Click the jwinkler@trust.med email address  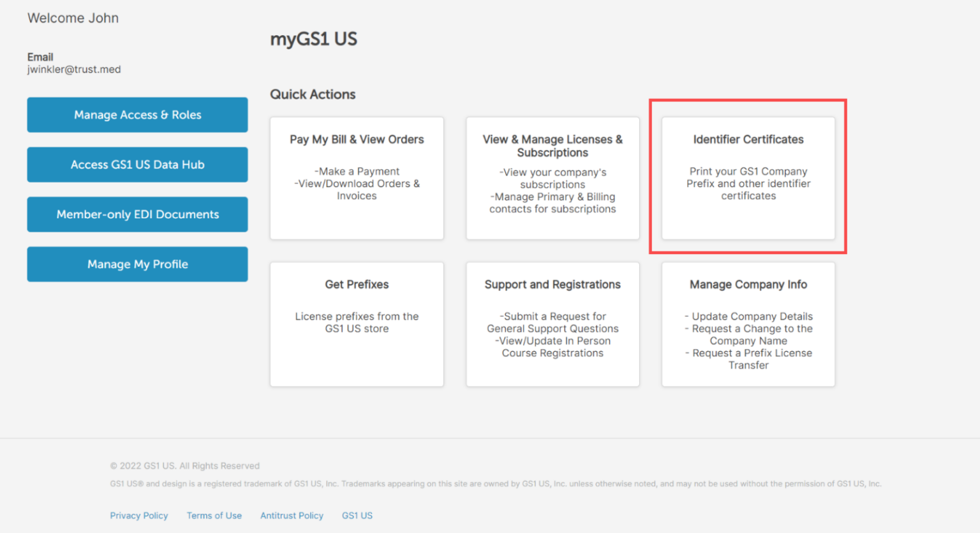tap(74, 69)
